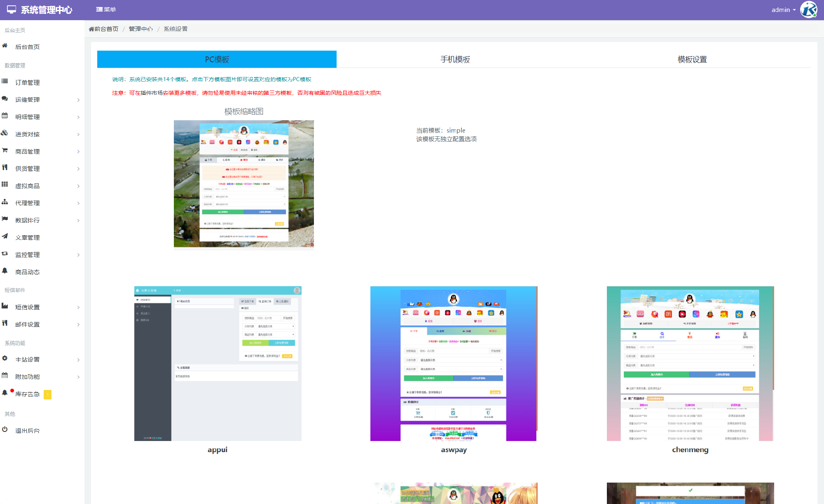Select the chenmeng template thumbnail
Screen dimensions: 824x504
pyautogui.click(x=690, y=363)
